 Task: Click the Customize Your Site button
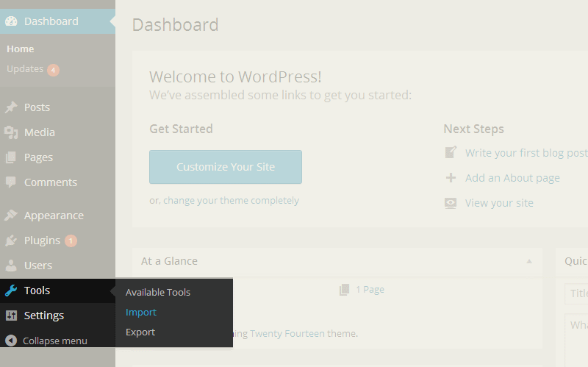(x=226, y=167)
